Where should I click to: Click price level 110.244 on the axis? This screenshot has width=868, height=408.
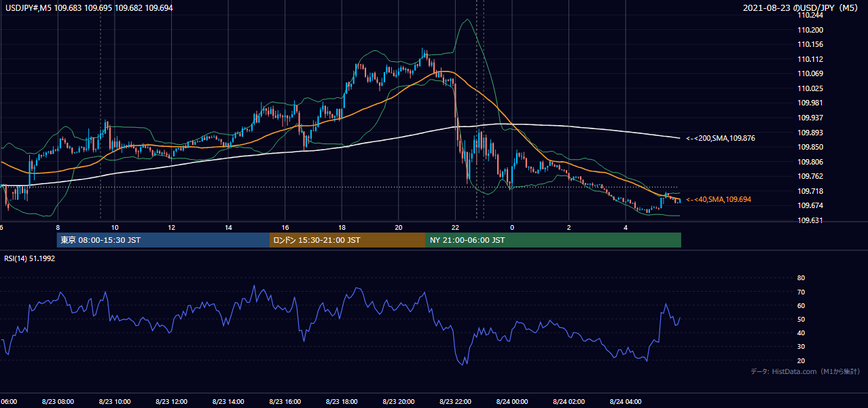(811, 15)
